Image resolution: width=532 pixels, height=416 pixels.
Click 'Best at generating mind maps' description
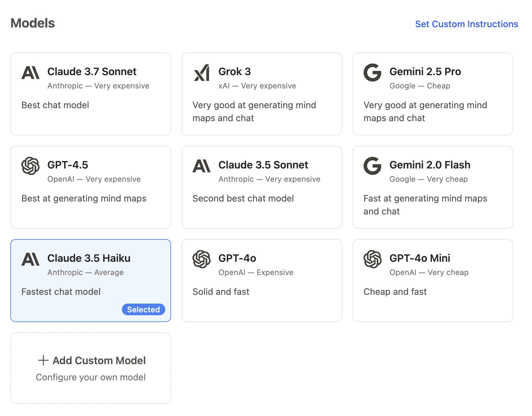(x=84, y=199)
